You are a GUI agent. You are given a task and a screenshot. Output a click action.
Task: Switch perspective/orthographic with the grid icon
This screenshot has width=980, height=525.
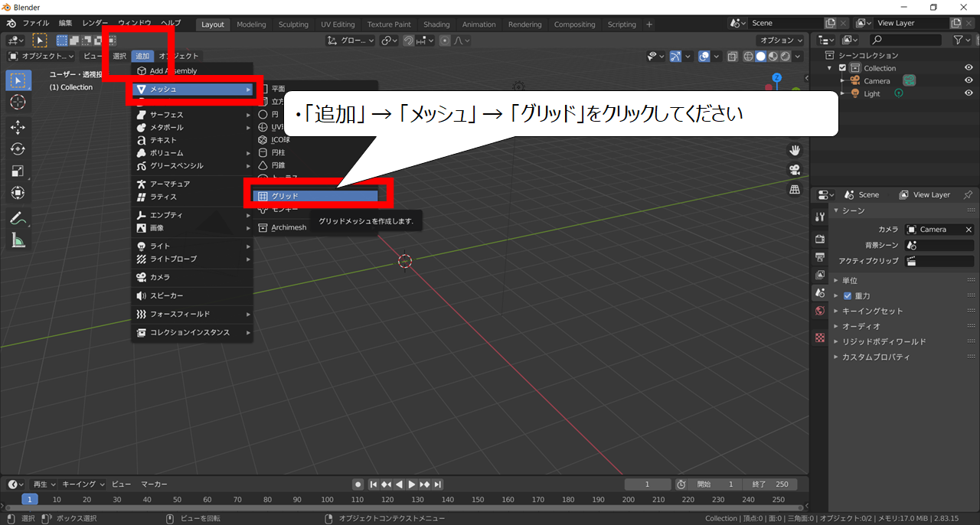[x=795, y=189]
